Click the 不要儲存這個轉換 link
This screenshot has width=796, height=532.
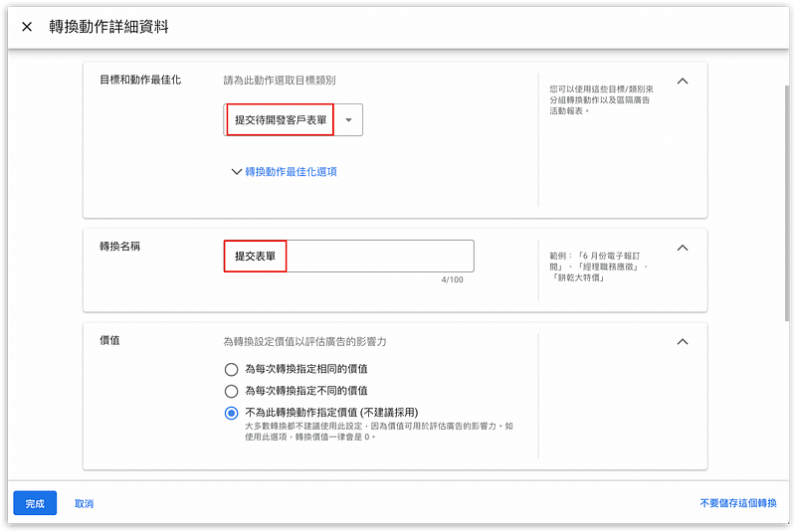[x=738, y=503]
